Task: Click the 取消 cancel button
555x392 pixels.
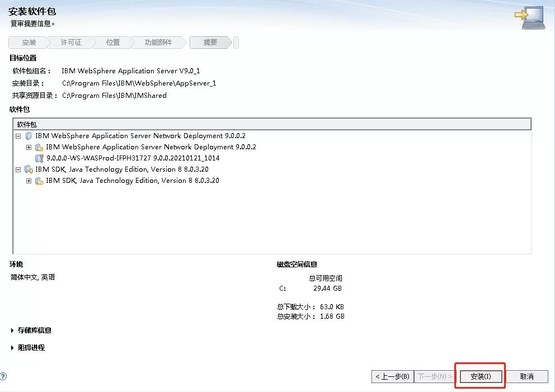Action: 526,376
